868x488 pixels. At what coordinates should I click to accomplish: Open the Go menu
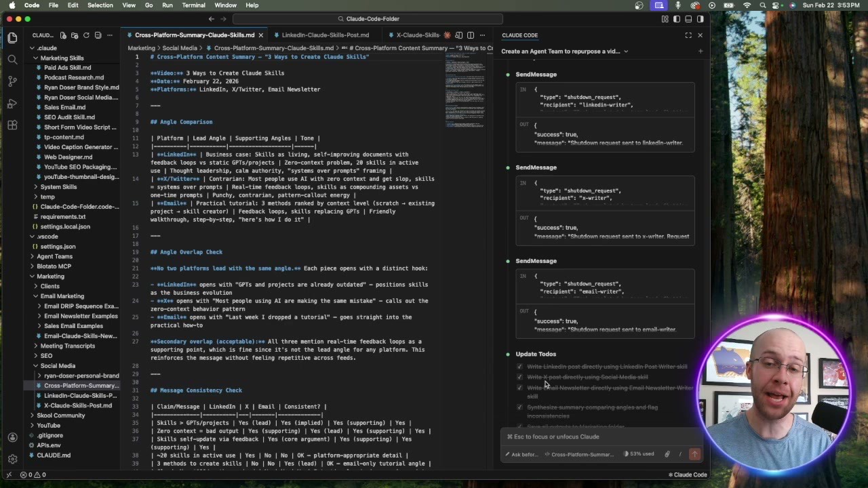pyautogui.click(x=149, y=5)
